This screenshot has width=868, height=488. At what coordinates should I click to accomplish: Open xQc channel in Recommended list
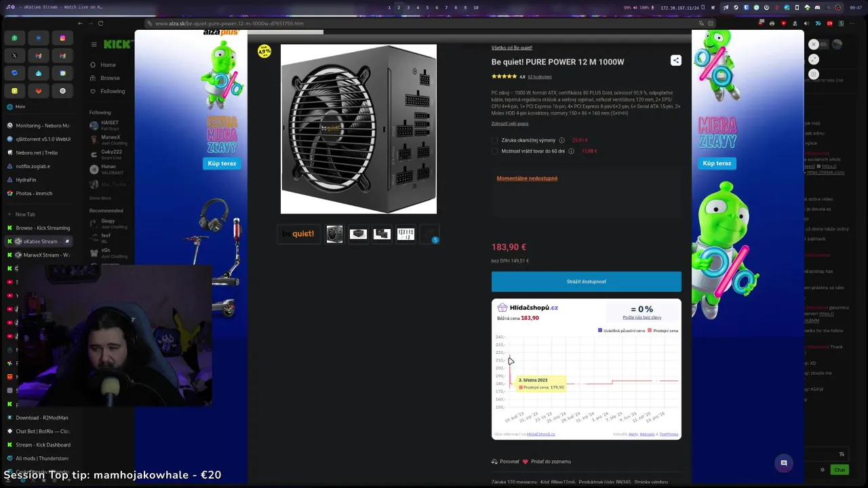[108, 253]
